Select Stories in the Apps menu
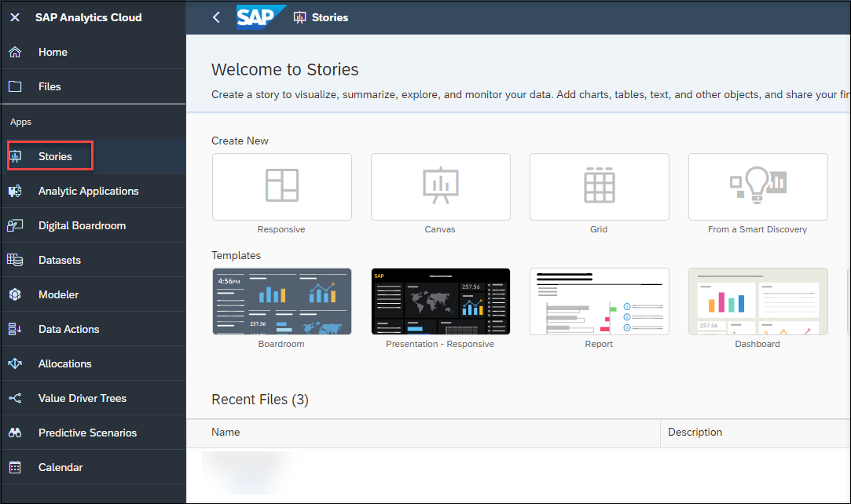Image resolution: width=851 pixels, height=504 pixels. pos(94,157)
